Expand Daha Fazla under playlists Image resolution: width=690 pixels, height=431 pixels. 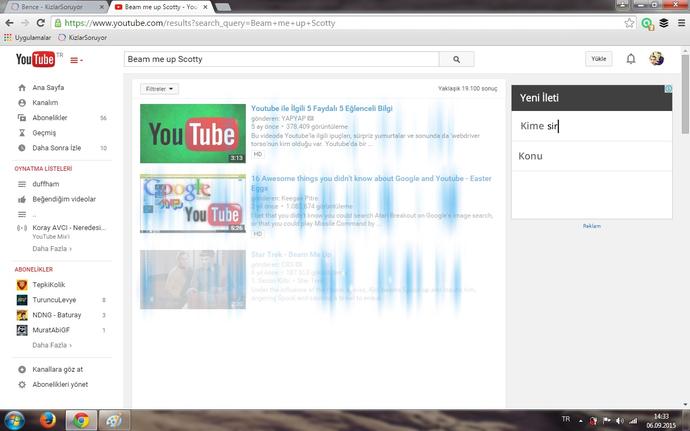coord(52,249)
